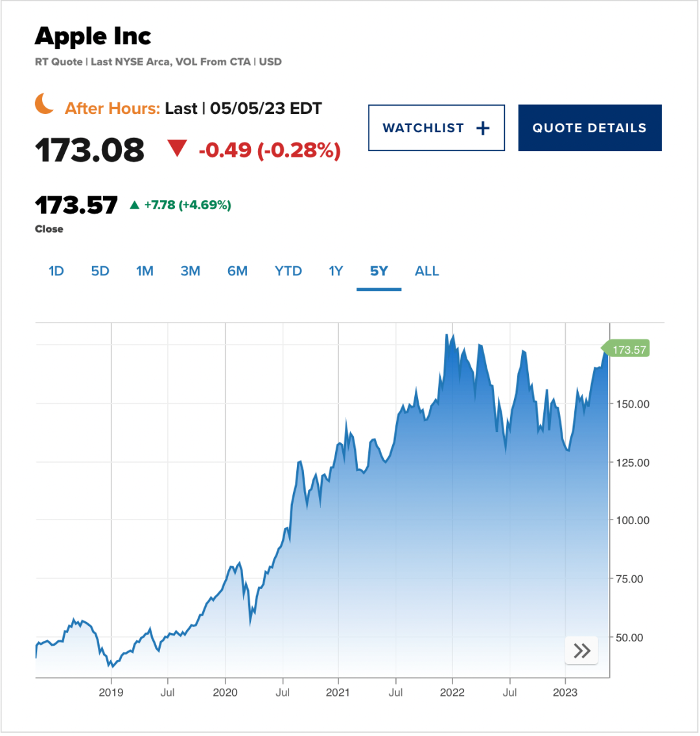Click the green up-triangle close indicator
This screenshot has width=700, height=736.
pos(135,205)
